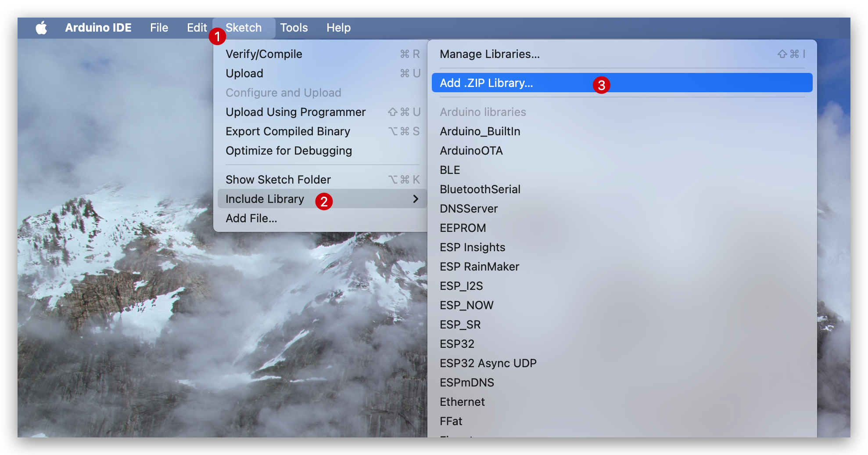Include the EEPROM library
The height and width of the screenshot is (455, 868).
pos(622,228)
